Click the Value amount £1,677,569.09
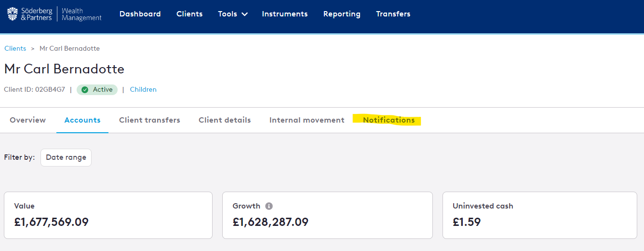The height and width of the screenshot is (251, 644). (51, 222)
